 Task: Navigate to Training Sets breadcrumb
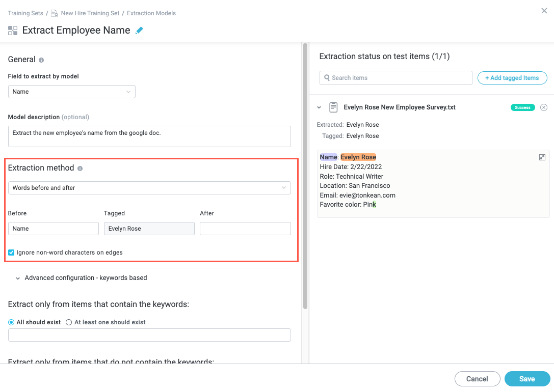pyautogui.click(x=25, y=13)
